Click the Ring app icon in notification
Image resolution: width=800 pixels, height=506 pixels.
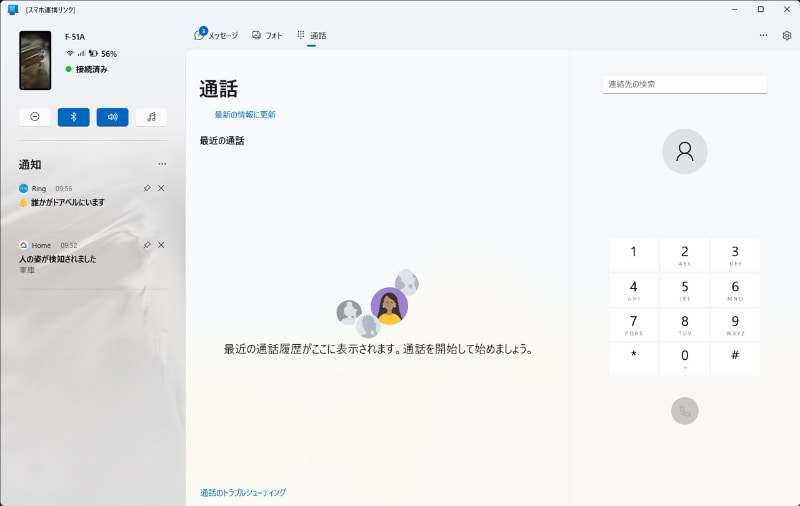pos(23,188)
